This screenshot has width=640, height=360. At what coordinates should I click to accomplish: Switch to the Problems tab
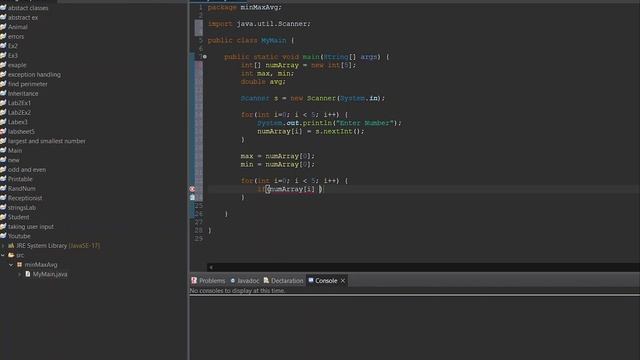click(x=208, y=281)
